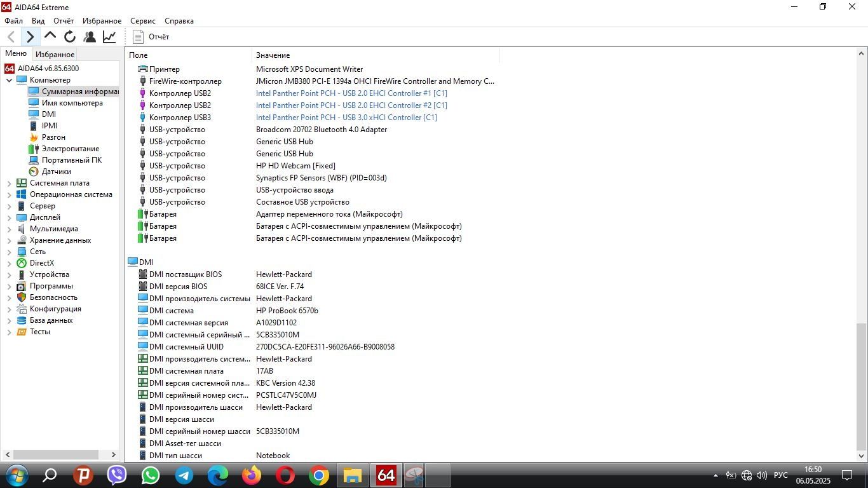Select Суммарная информация in tree

[x=73, y=91]
